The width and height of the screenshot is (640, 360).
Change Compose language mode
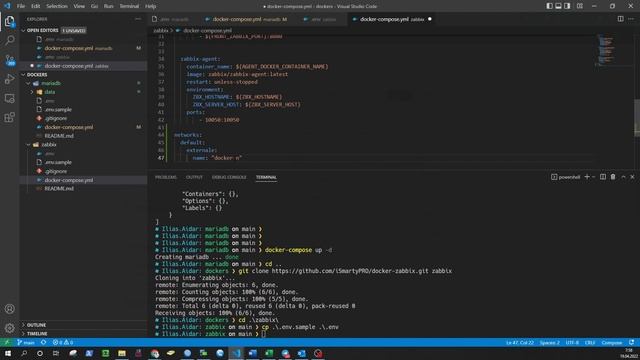[x=612, y=342]
